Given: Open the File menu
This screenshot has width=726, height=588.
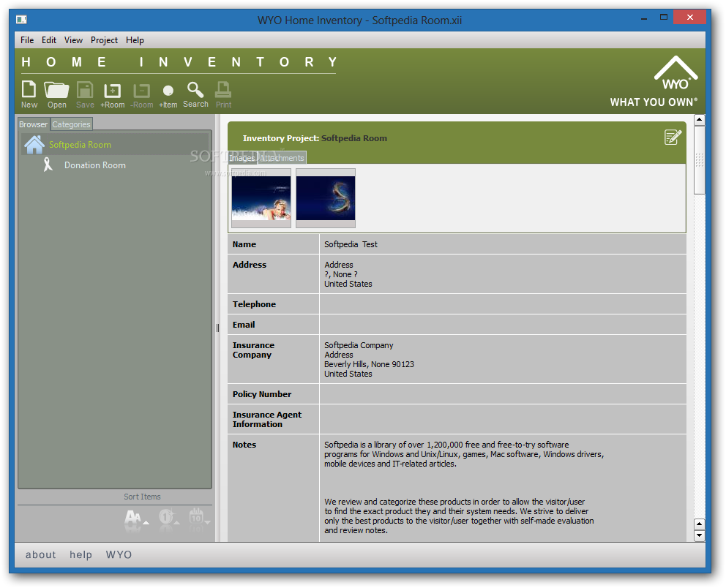Looking at the screenshot, I should click(27, 40).
